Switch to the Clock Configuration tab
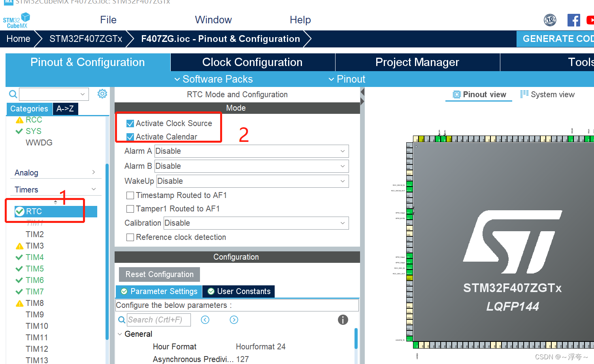The image size is (594, 364). coord(252,62)
